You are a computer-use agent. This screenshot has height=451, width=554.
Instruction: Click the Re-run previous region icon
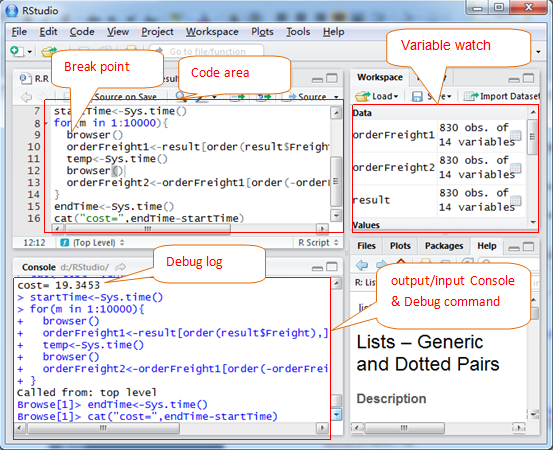click(x=264, y=96)
